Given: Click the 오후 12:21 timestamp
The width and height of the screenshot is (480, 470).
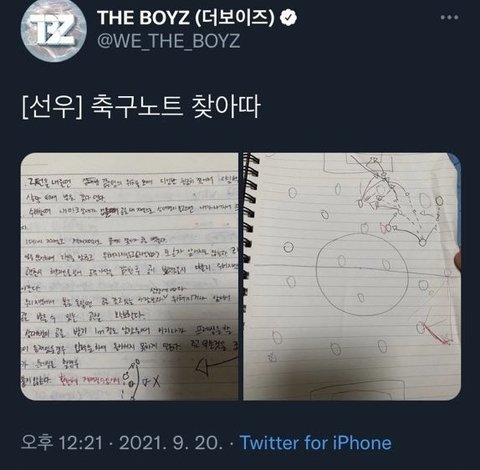Looking at the screenshot, I should click(62, 443).
